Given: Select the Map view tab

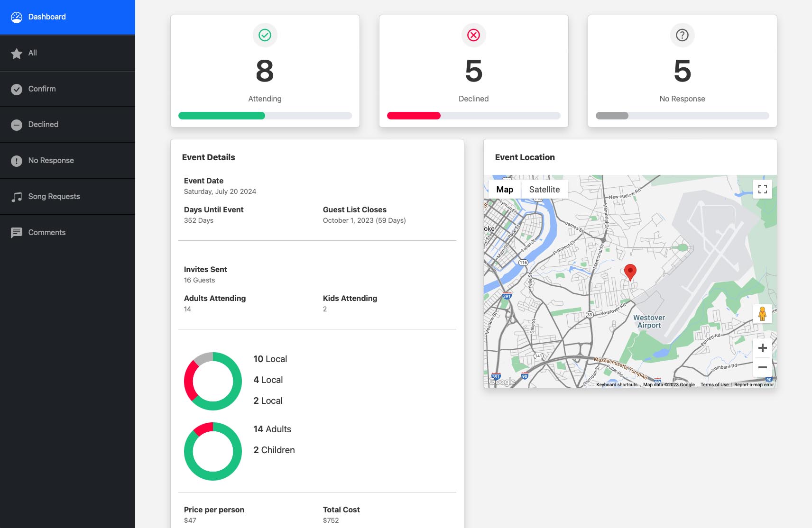Looking at the screenshot, I should 505,190.
